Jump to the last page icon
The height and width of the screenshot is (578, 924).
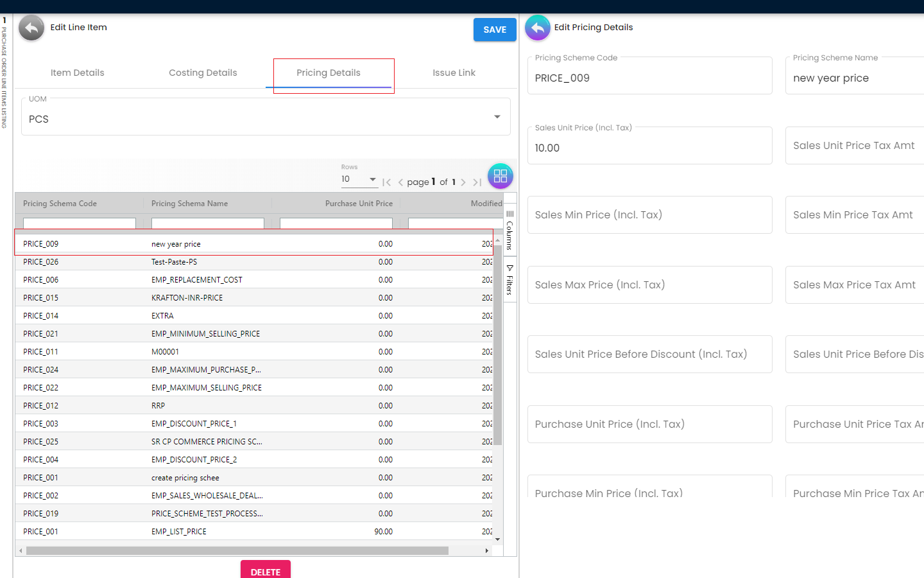[477, 182]
